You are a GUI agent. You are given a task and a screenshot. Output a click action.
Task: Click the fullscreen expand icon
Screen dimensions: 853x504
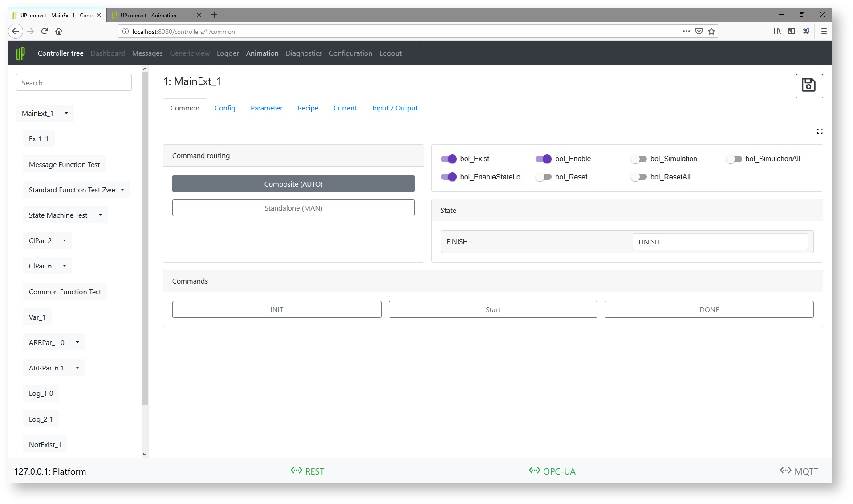(819, 131)
